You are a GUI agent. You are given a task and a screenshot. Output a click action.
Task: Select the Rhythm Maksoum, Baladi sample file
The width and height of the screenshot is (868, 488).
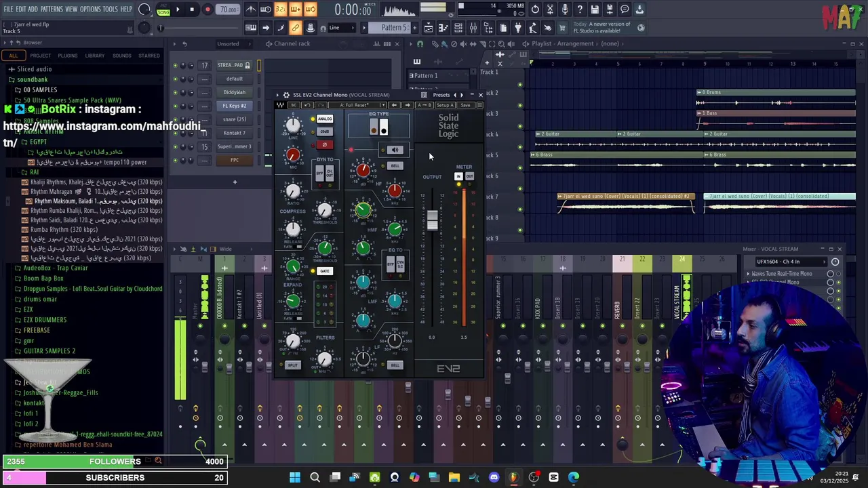click(98, 201)
